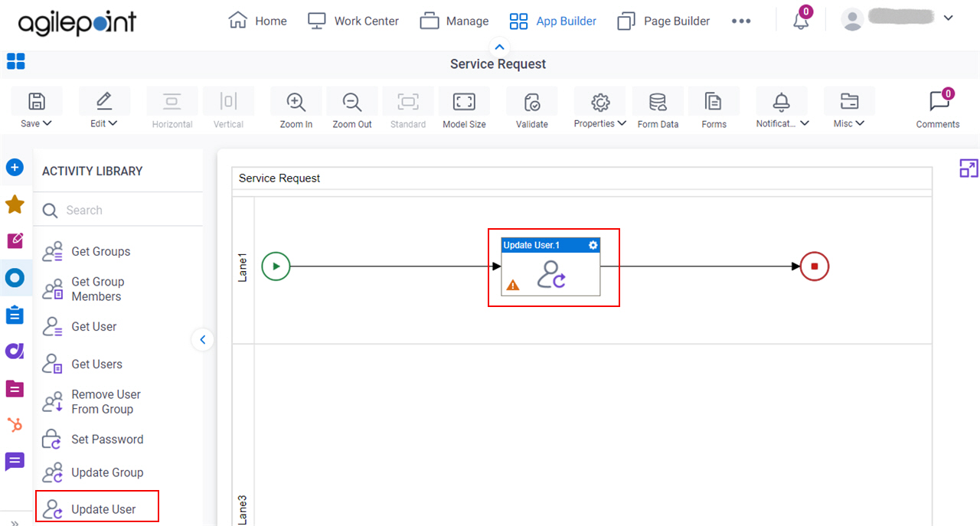Viewport: 980px width, 526px height.
Task: Open the Forms tool
Action: tap(714, 109)
